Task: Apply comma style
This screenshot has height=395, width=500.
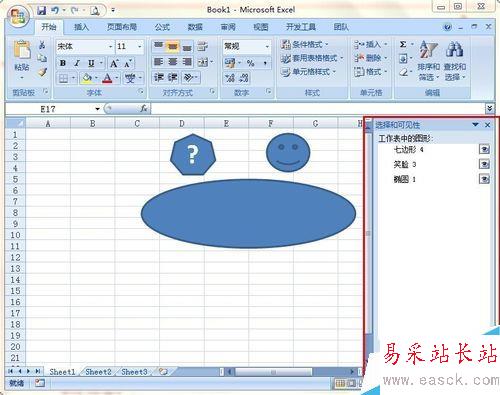Action: [x=265, y=63]
